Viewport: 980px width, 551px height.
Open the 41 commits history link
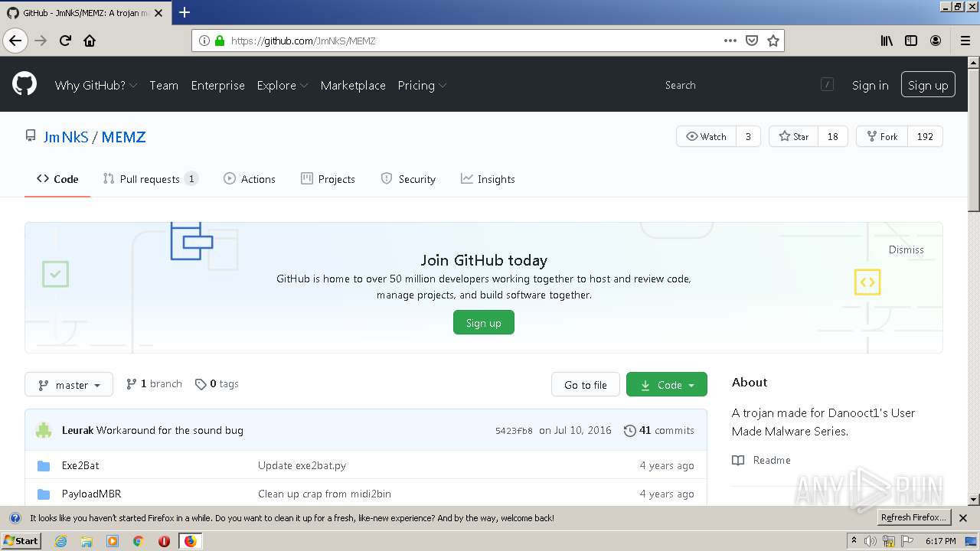click(x=659, y=430)
